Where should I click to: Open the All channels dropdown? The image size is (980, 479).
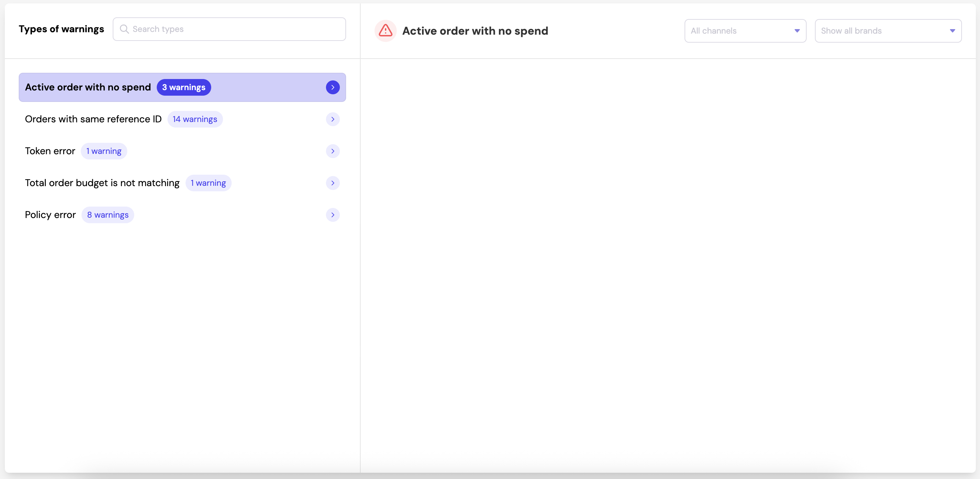coord(739,31)
